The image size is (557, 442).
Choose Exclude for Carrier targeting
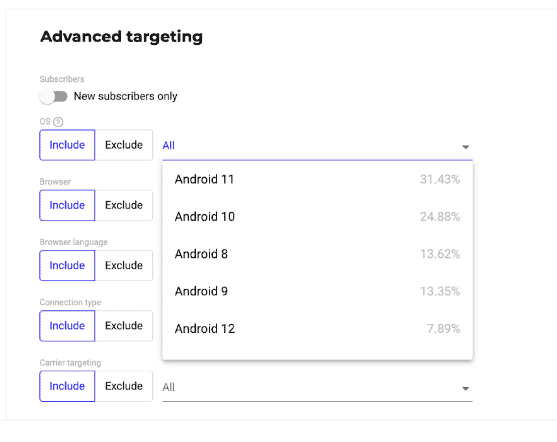point(124,386)
